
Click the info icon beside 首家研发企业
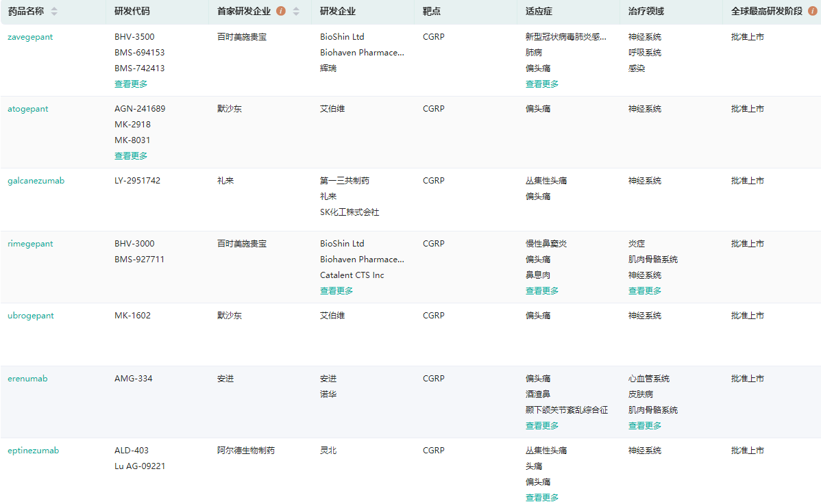click(x=281, y=12)
